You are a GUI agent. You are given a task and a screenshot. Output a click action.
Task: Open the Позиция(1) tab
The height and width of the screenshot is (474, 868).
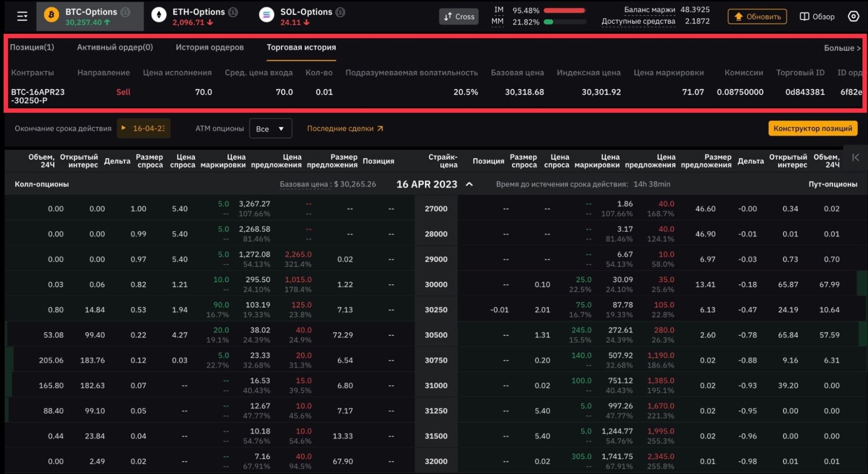pos(32,47)
